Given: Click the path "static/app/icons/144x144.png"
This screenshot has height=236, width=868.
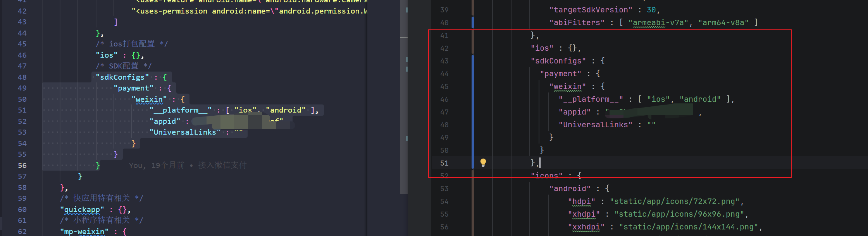Looking at the screenshot, I should [x=689, y=227].
